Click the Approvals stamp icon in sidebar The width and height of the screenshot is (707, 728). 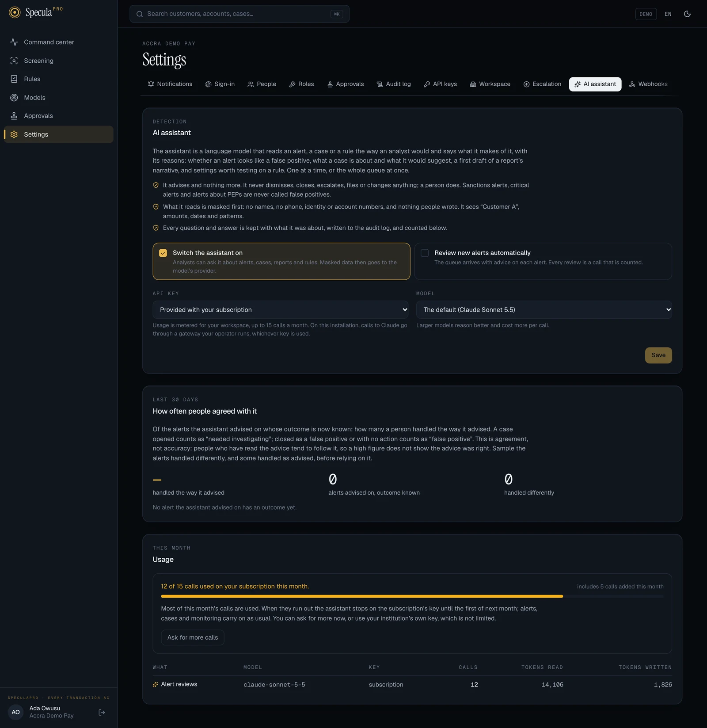click(x=14, y=116)
